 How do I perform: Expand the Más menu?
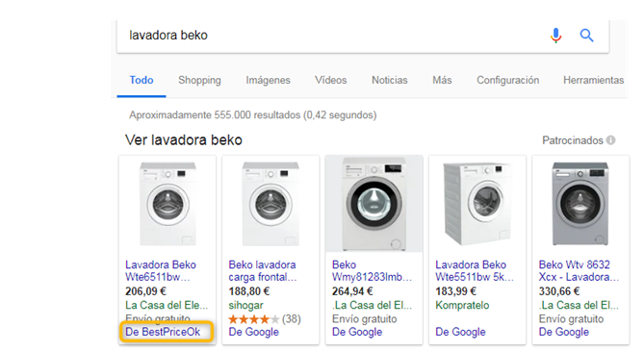pyautogui.click(x=442, y=80)
